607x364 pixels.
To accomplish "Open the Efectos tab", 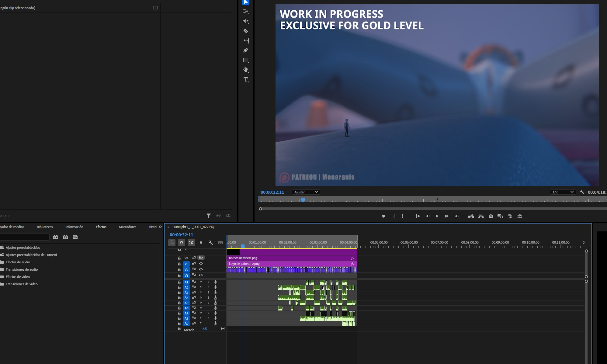I will [x=101, y=227].
